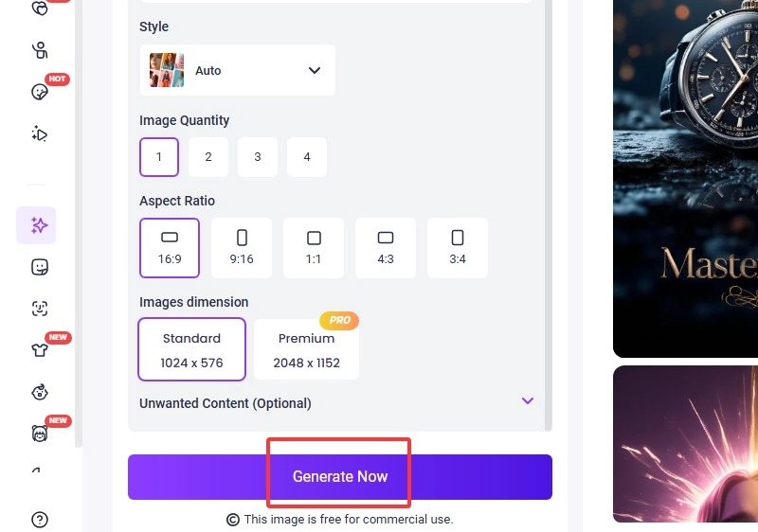Screen dimensions: 758x532
Task: Open the bear face tool icon
Action: (x=39, y=434)
